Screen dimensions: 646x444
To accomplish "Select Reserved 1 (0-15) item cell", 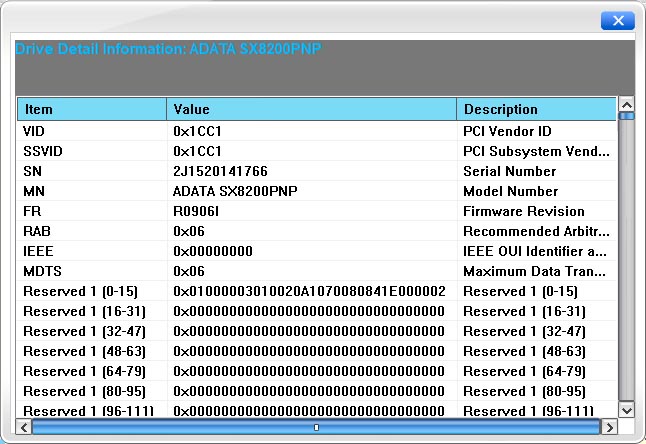I will (80, 291).
